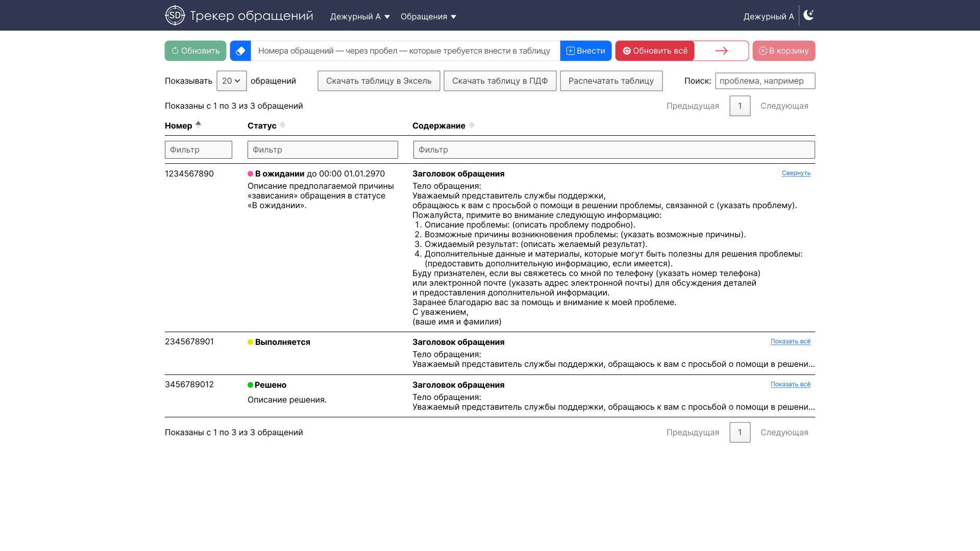This screenshot has width=980, height=551.
Task: Move selected tickets В корзину
Action: (783, 51)
